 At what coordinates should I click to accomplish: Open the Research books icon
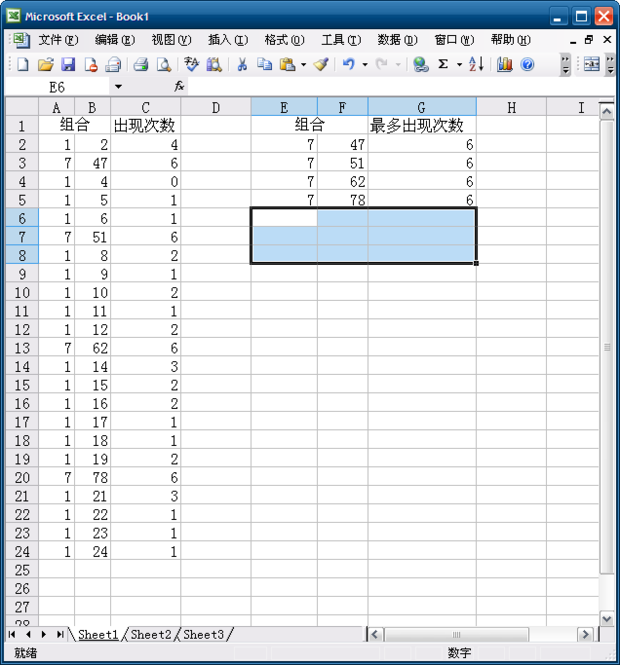point(214,64)
